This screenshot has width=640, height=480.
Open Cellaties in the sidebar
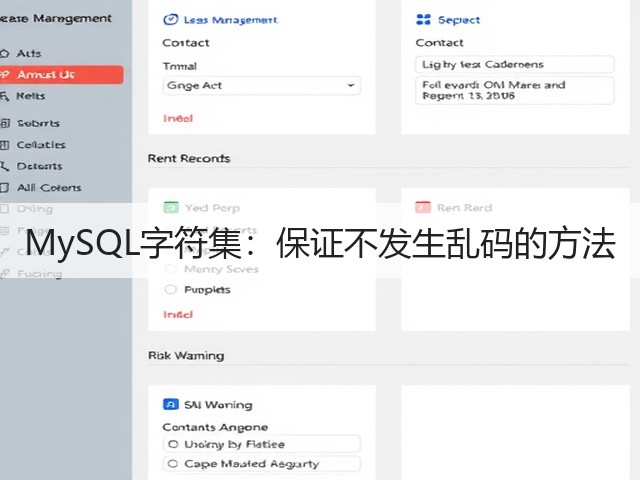tap(41, 145)
